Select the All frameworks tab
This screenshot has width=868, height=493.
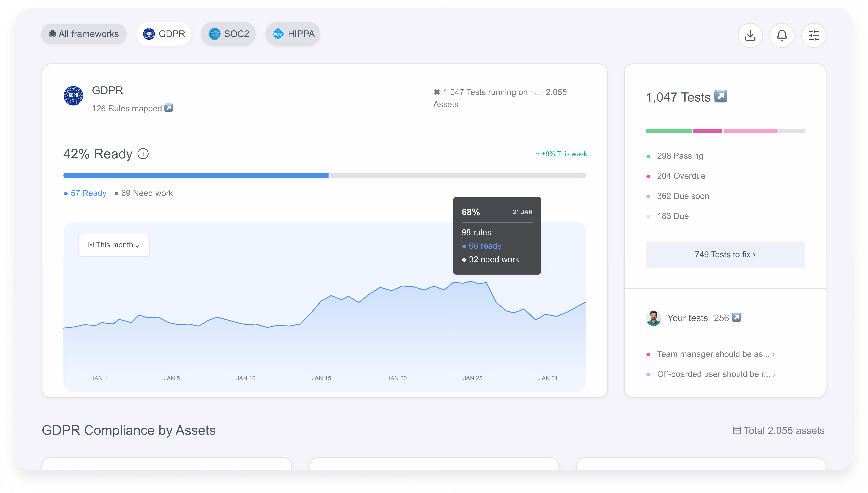(84, 34)
